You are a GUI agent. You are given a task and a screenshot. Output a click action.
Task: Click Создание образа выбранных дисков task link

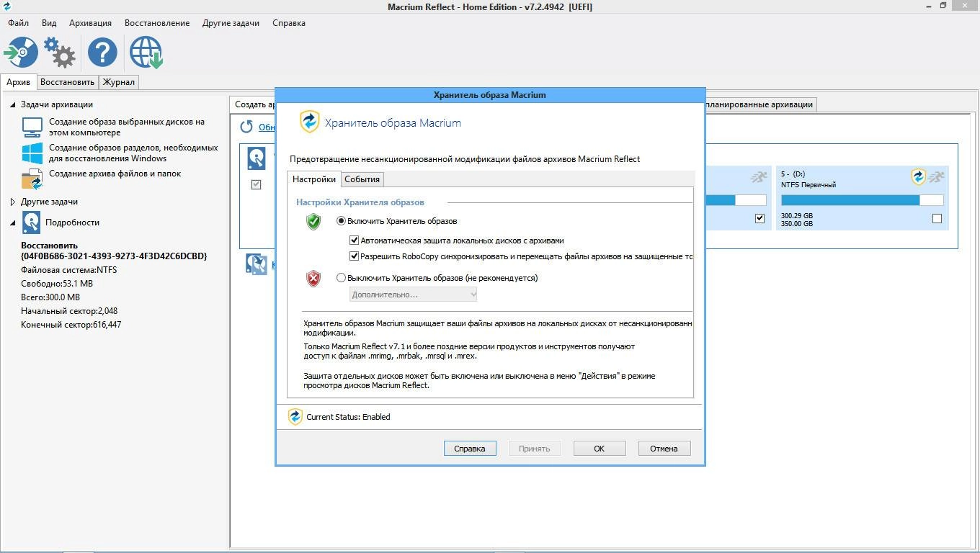[127, 127]
